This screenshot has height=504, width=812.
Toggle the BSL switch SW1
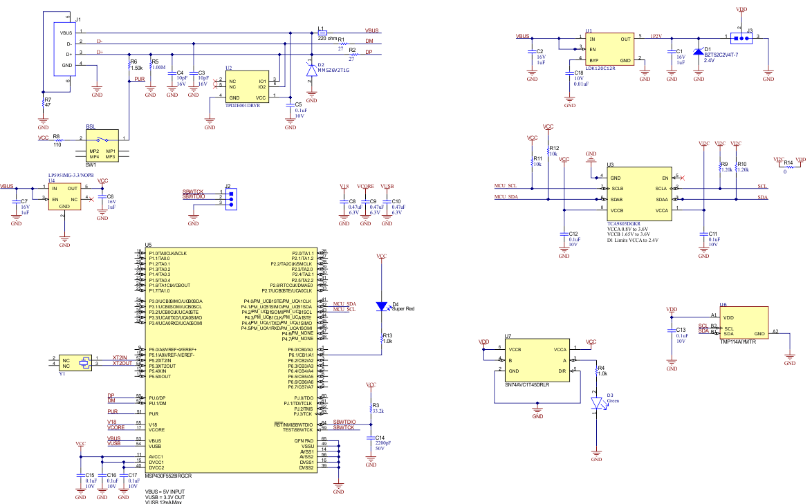pos(104,142)
